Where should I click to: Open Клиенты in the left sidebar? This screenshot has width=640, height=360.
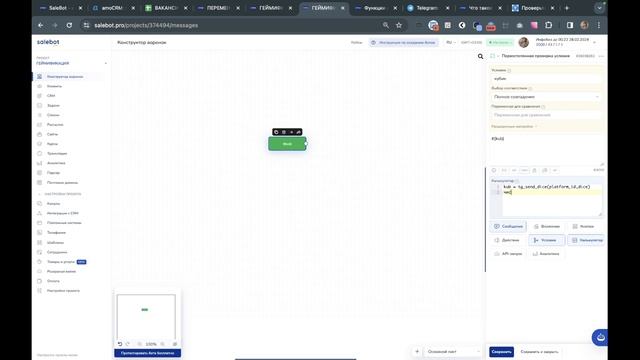(54, 86)
